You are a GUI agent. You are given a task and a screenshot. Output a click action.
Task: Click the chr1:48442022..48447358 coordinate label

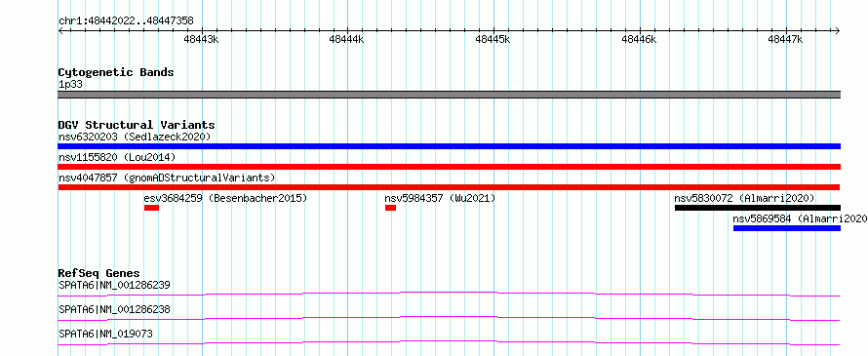[126, 20]
